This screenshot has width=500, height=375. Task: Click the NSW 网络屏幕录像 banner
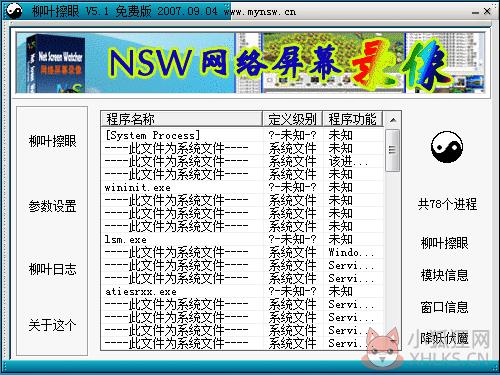click(250, 63)
